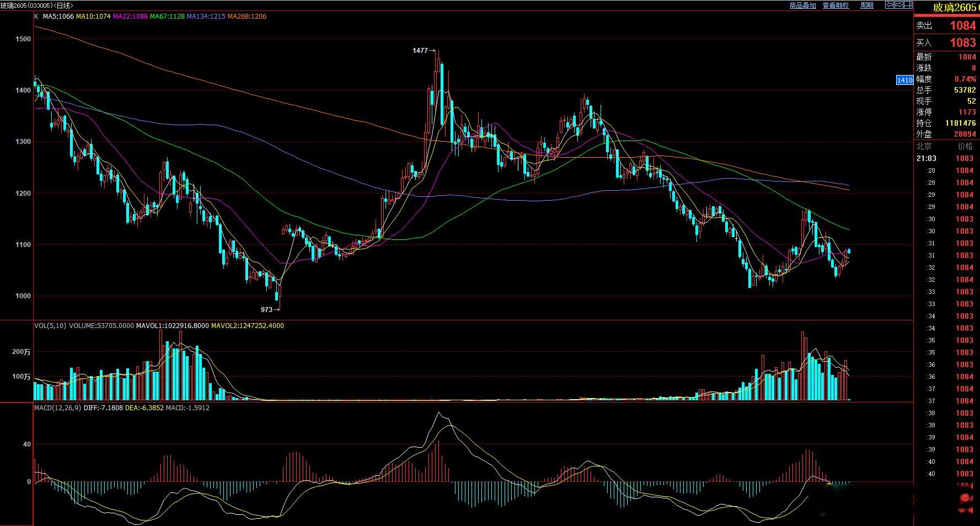Click the 100万 volume axis label
The height and width of the screenshot is (526, 980).
[21, 377]
